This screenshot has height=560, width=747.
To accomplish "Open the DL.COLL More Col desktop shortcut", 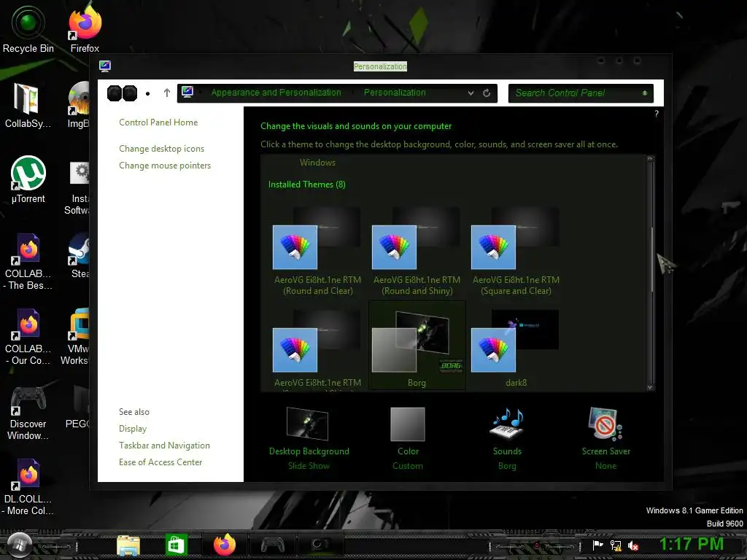I will coord(28,486).
